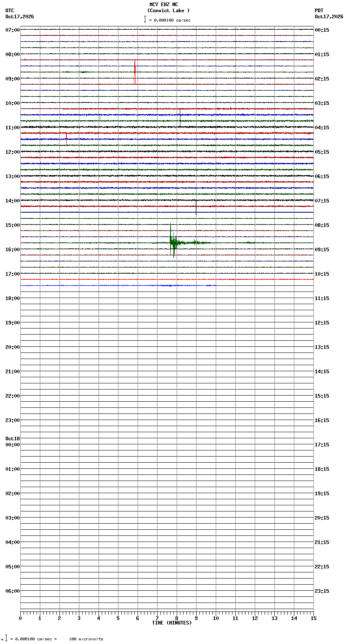Click the '10:15' PDT time label
The height and width of the screenshot is (644, 346).
point(322,274)
